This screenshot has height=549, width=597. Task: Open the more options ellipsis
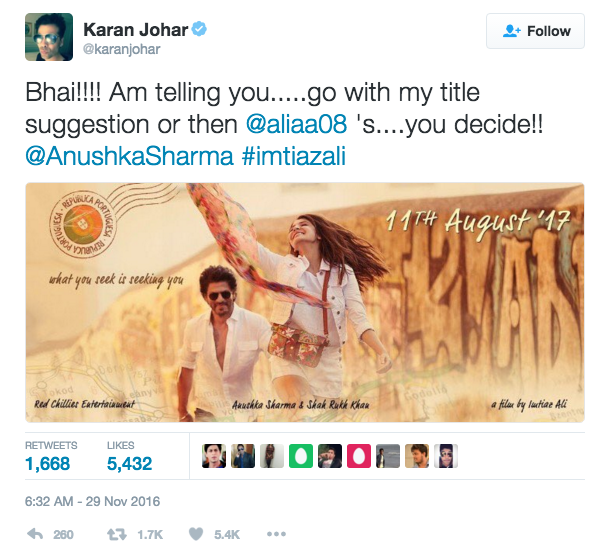tap(276, 534)
